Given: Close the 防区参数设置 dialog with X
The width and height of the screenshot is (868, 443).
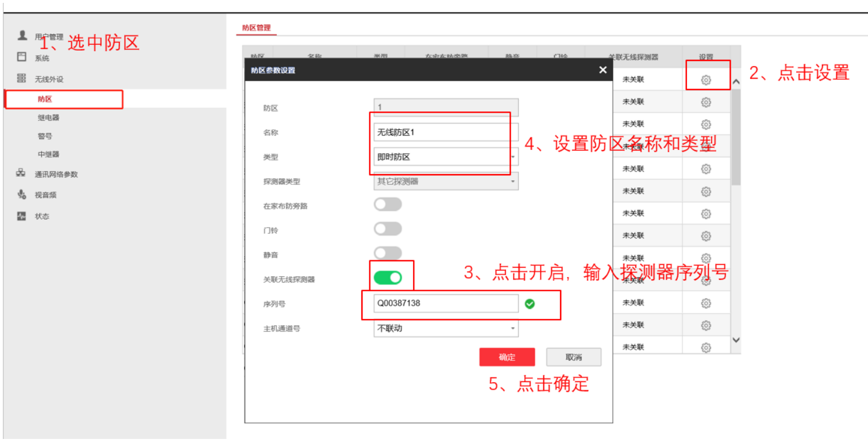Looking at the screenshot, I should point(603,70).
